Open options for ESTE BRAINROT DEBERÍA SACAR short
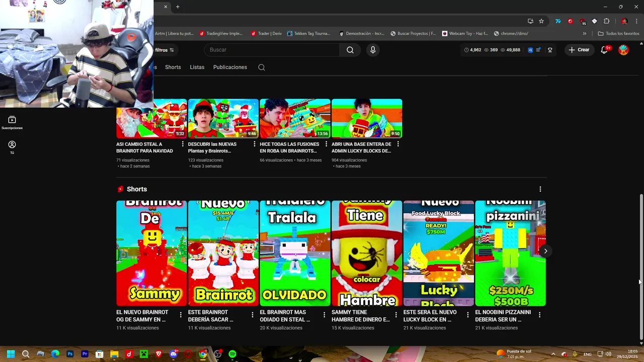The width and height of the screenshot is (644, 362). (x=253, y=315)
